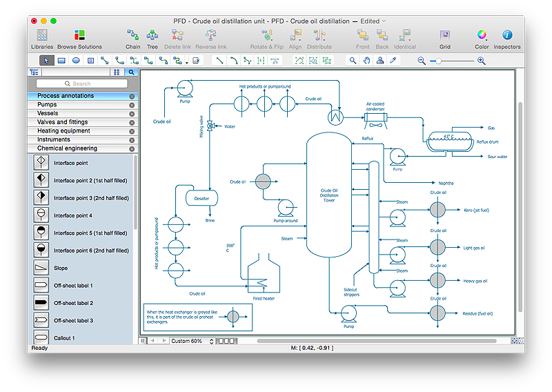The width and height of the screenshot is (552, 392).
Task: Close the Process annotations library
Action: pyautogui.click(x=132, y=97)
